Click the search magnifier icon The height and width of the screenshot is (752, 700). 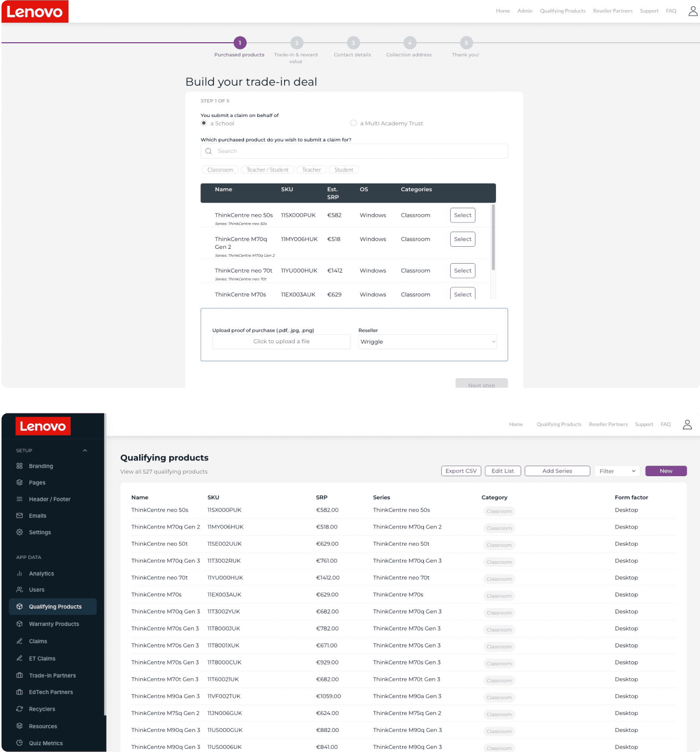pos(208,151)
